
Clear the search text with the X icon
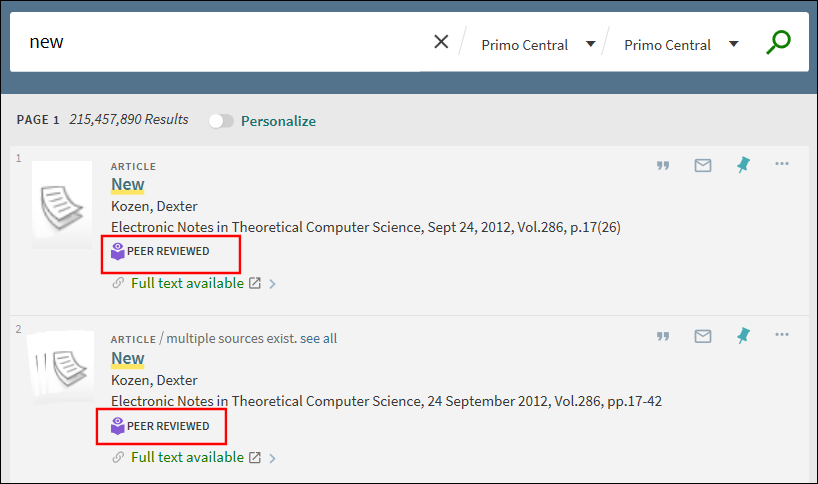point(441,42)
